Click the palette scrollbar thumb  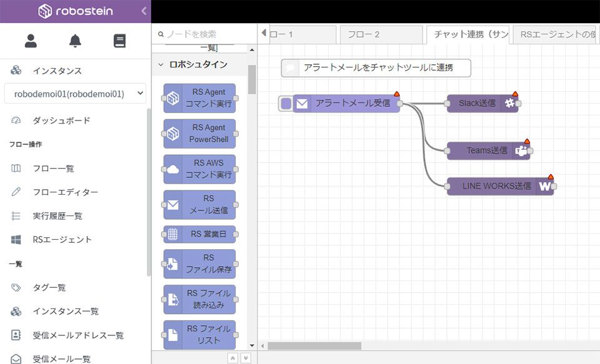(x=252, y=79)
